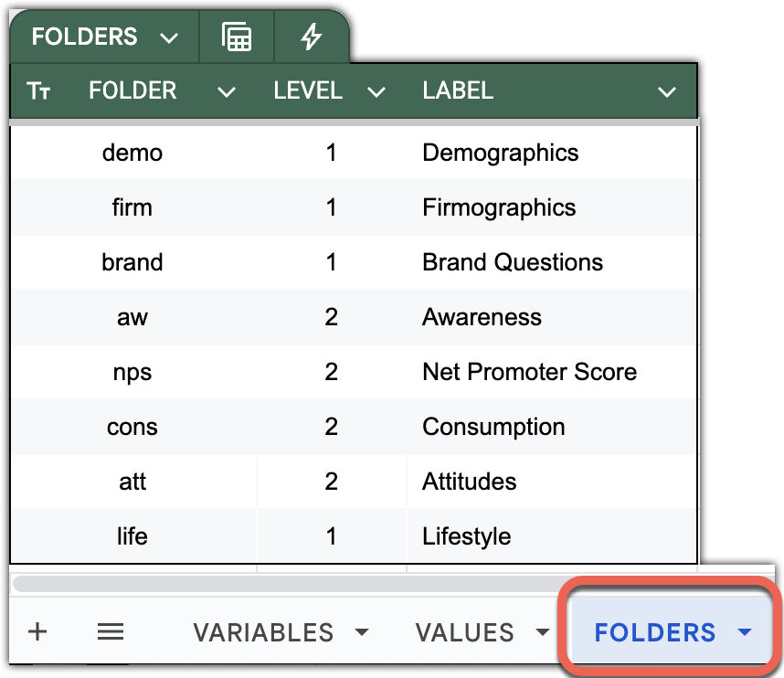Select the level cell for att row
This screenshot has width=784, height=678.
[x=331, y=482]
